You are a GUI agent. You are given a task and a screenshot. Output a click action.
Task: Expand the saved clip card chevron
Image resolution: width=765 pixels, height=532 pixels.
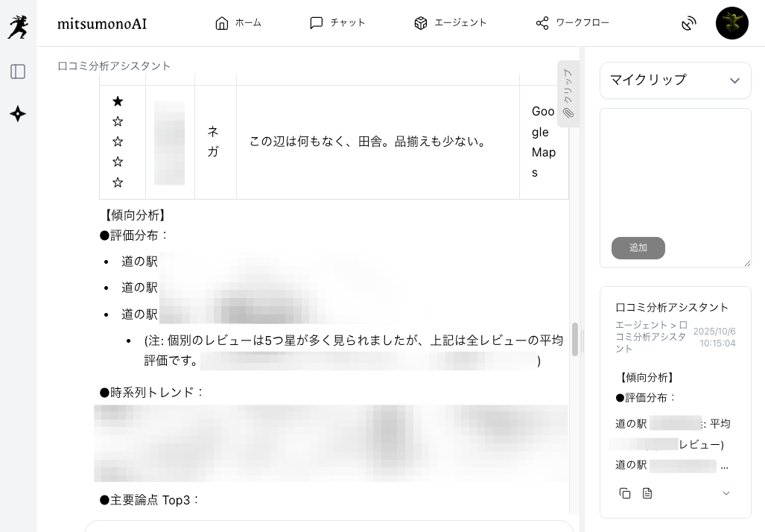[726, 493]
